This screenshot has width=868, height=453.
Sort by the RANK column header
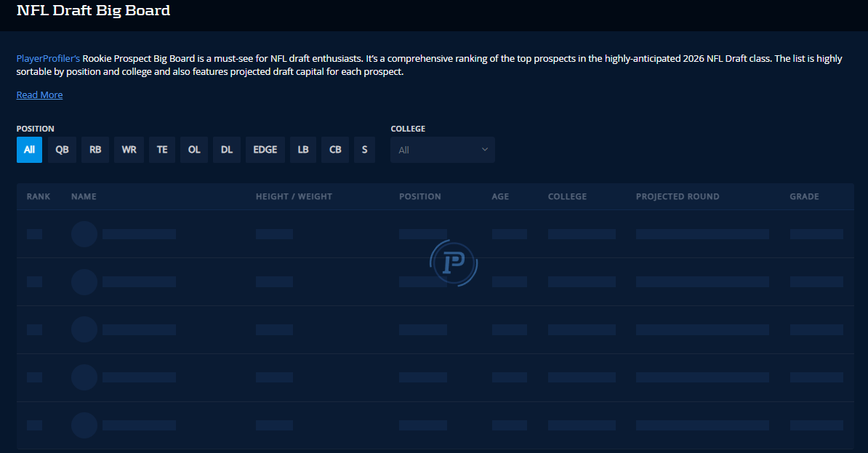[x=39, y=196]
